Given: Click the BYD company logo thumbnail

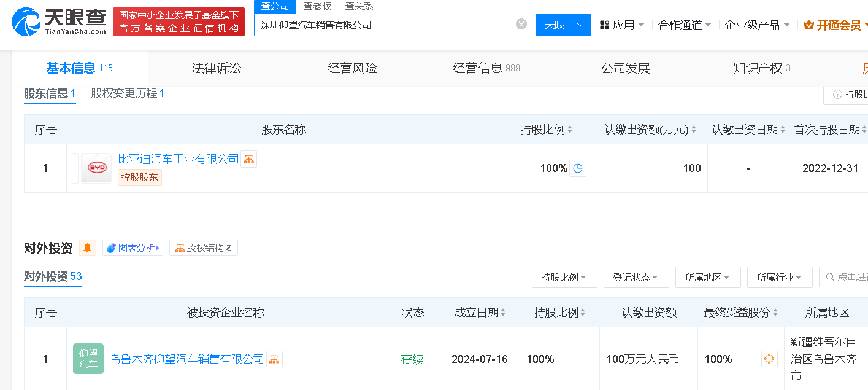Looking at the screenshot, I should tap(96, 168).
